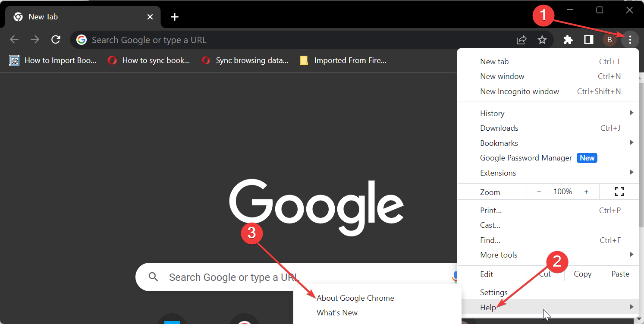This screenshot has height=324, width=644.
Task: Click the Google icon in the address bar
Action: pyautogui.click(x=82, y=40)
